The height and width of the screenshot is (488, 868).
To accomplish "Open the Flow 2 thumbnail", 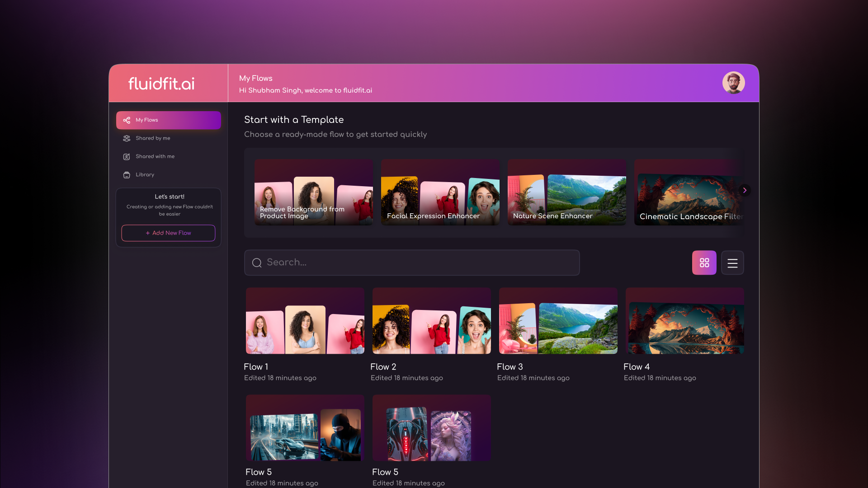I will [x=432, y=321].
